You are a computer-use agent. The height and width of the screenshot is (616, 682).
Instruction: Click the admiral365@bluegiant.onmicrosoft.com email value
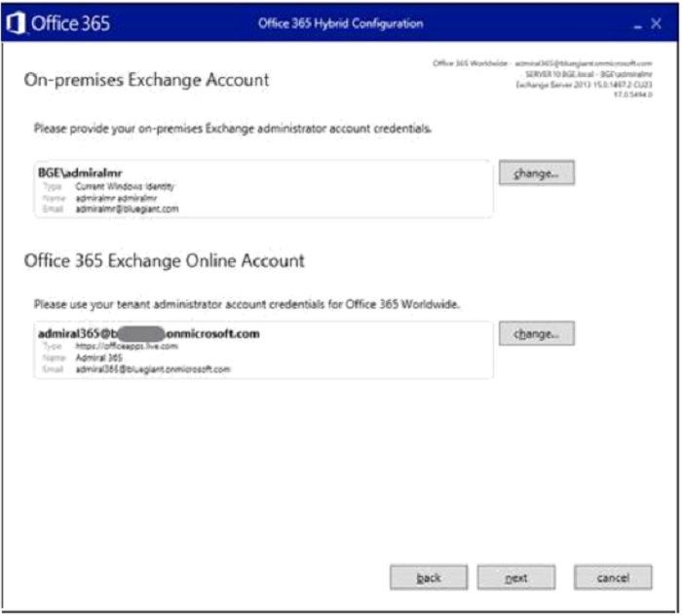tap(153, 369)
